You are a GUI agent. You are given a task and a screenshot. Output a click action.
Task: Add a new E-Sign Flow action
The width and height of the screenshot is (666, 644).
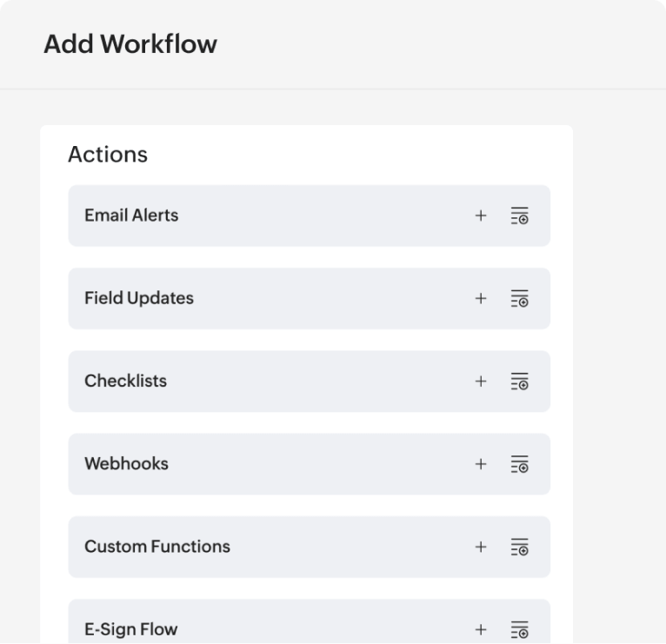click(481, 629)
